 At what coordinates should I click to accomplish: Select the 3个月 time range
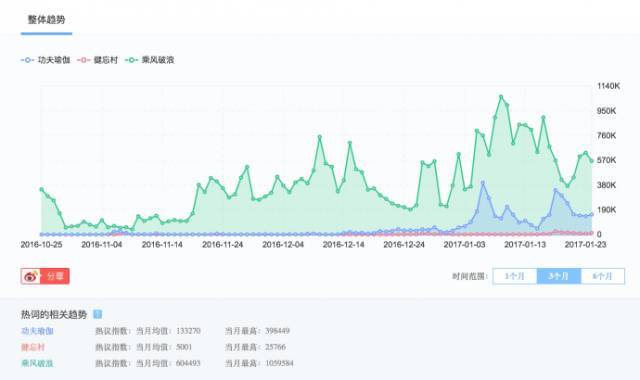558,276
